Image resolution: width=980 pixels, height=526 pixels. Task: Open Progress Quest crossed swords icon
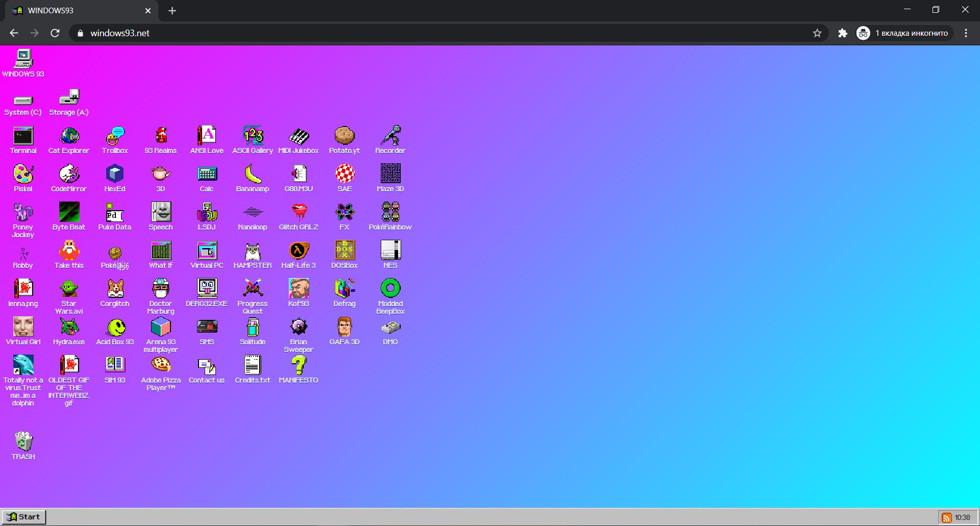click(253, 297)
